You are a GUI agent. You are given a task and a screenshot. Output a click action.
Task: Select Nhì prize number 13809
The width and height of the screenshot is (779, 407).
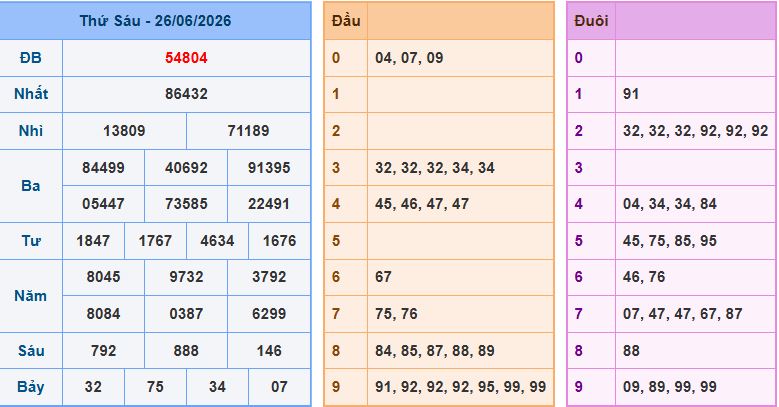click(124, 131)
